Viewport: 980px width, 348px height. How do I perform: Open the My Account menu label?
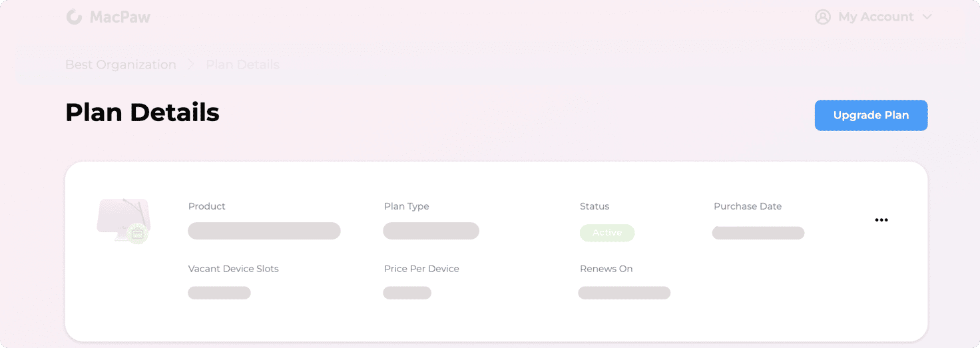click(876, 17)
